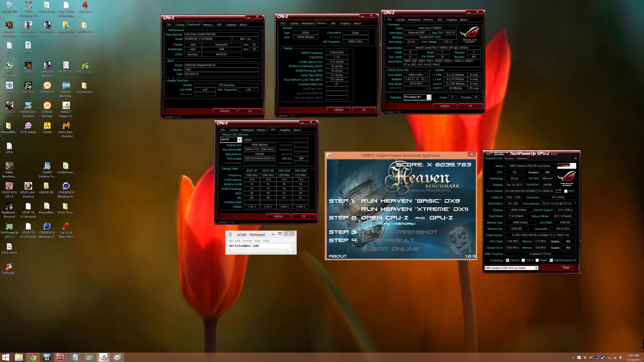Click ABOUT in the Heaven benchmark app
This screenshot has height=362, width=644.
pos(337,256)
